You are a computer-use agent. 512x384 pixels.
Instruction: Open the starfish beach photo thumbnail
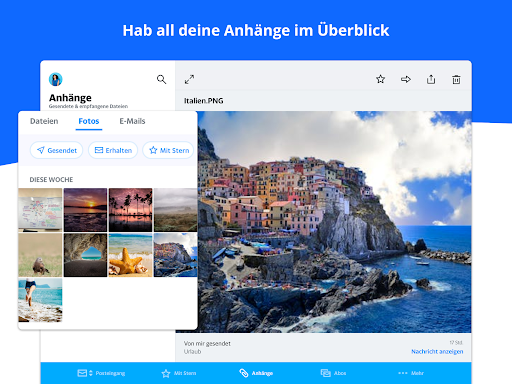[130, 255]
